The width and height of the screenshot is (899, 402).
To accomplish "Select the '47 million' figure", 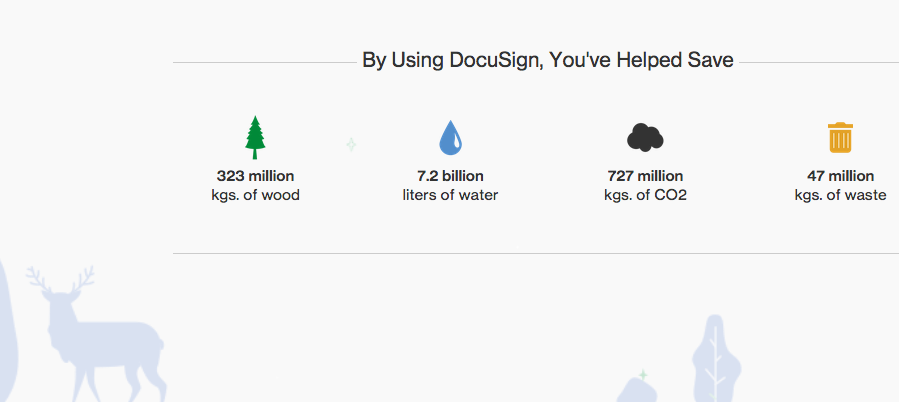I will [841, 175].
